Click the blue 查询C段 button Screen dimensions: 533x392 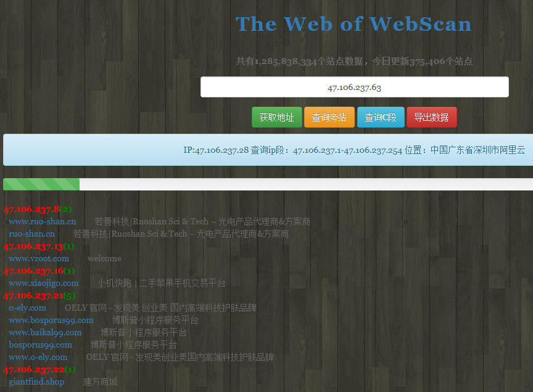[381, 117]
